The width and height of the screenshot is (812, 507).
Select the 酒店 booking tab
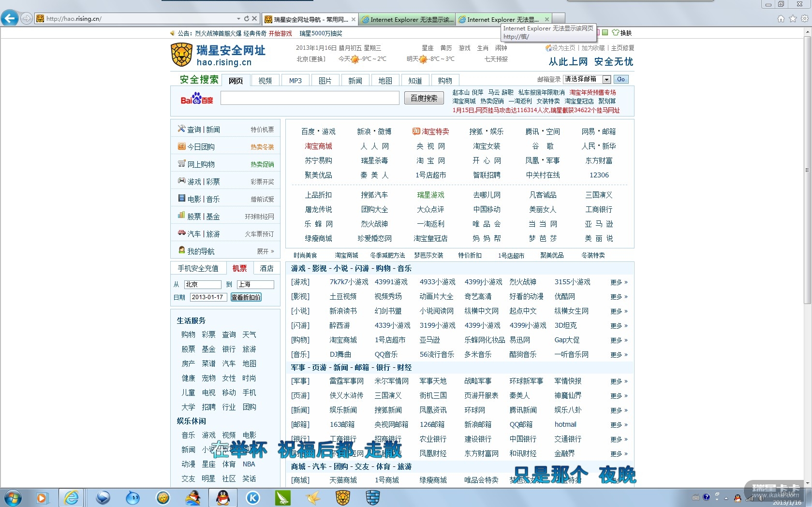(266, 268)
